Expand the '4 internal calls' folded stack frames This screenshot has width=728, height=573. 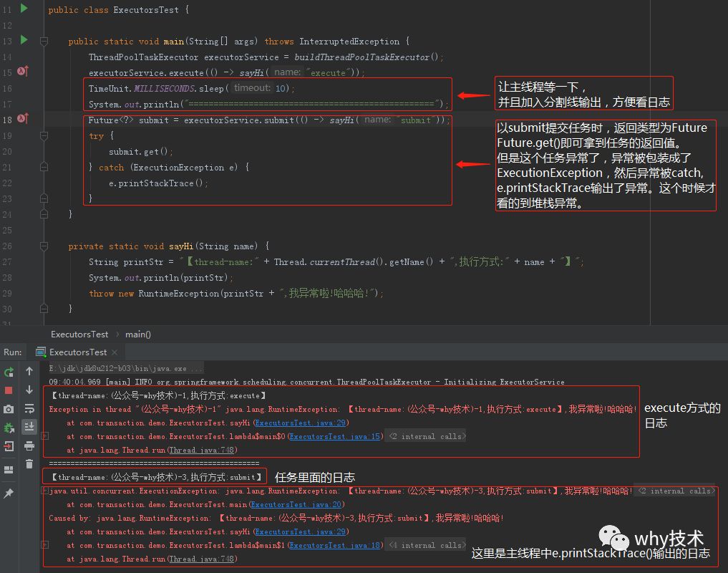pos(427,545)
